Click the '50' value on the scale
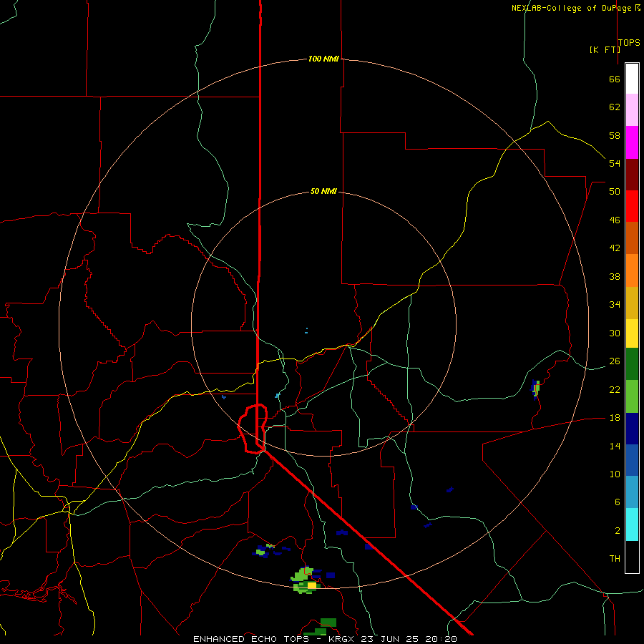Viewport: 644px width, 644px height. coord(615,192)
